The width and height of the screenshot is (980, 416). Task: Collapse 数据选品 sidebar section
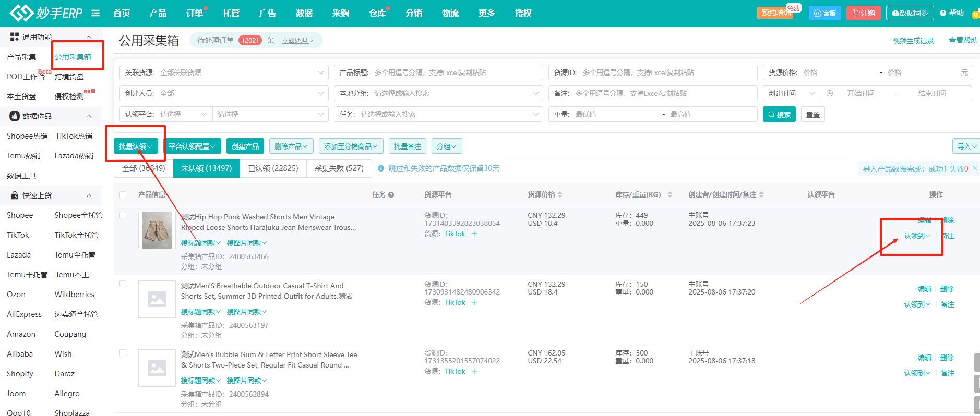pos(89,116)
